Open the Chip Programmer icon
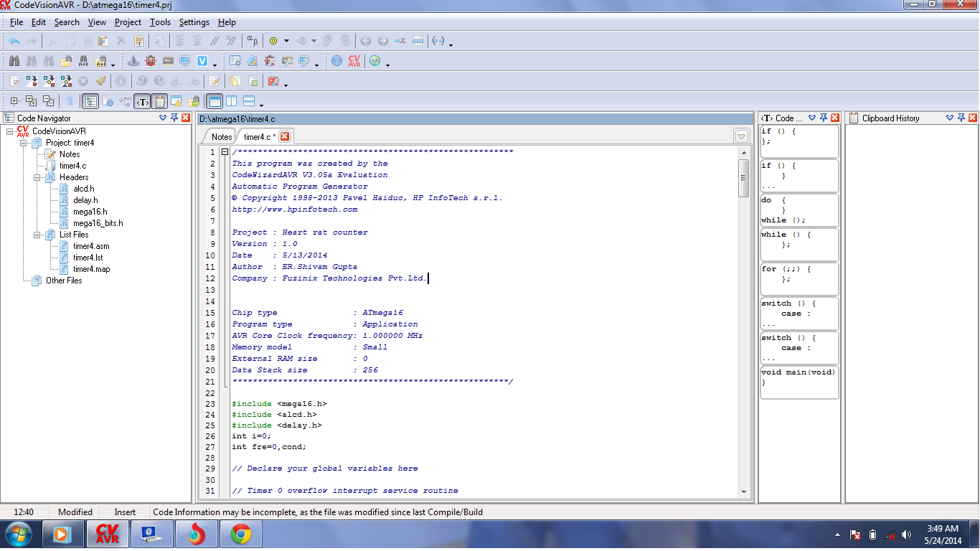Screen dimensions: 980x551 (167, 60)
